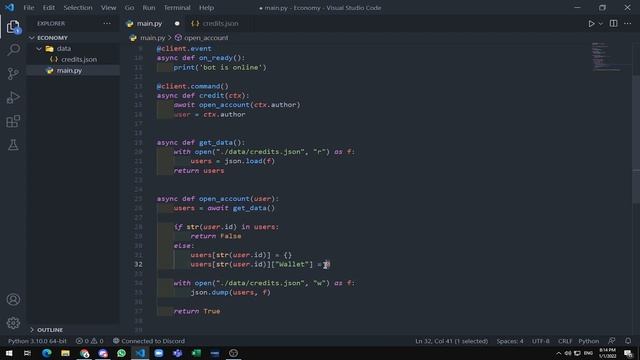Click open_account in the breadcrumb
Screen dimensions: 640x360
[x=206, y=38]
